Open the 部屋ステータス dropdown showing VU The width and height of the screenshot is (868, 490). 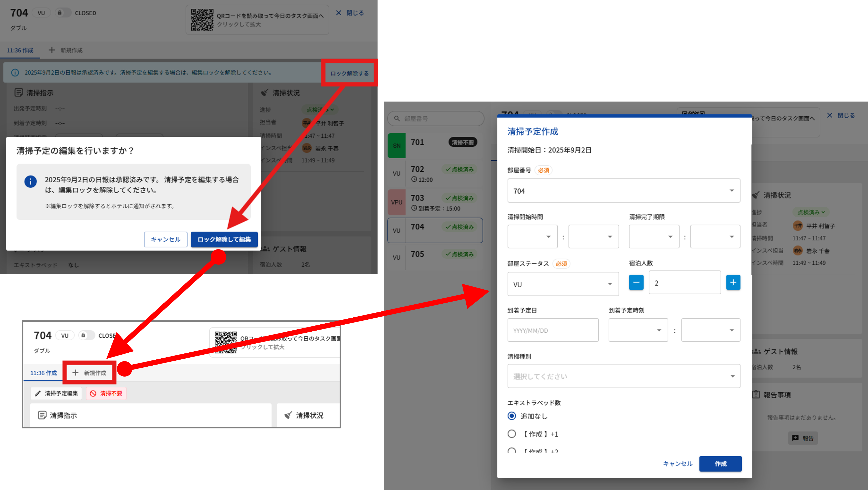click(x=563, y=284)
